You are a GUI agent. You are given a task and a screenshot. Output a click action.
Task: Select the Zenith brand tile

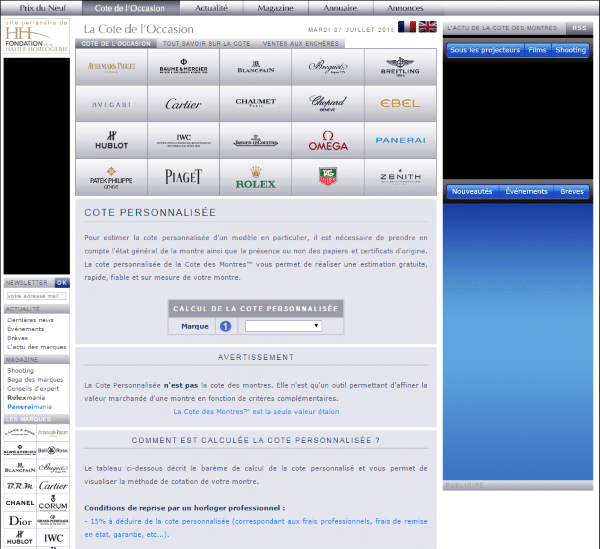[x=400, y=177]
